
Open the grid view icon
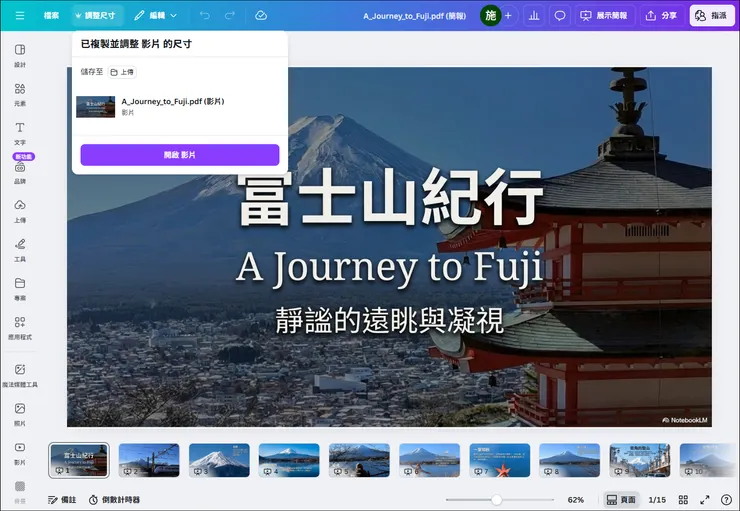[683, 500]
